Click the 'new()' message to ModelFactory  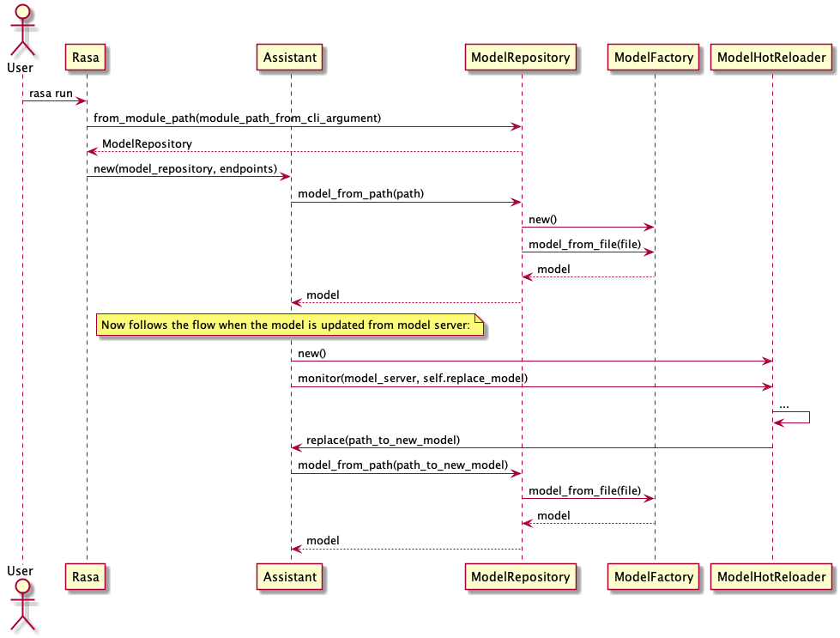coord(542,219)
